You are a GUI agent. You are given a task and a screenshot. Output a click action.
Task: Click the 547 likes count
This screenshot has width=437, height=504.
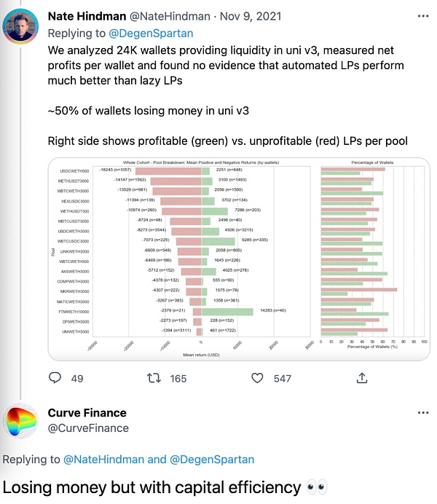tap(282, 379)
